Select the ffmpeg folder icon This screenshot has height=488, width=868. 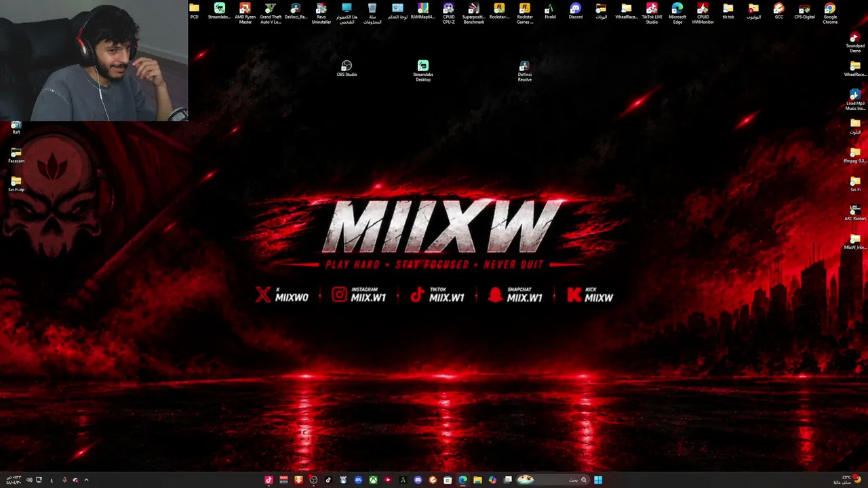tap(855, 155)
